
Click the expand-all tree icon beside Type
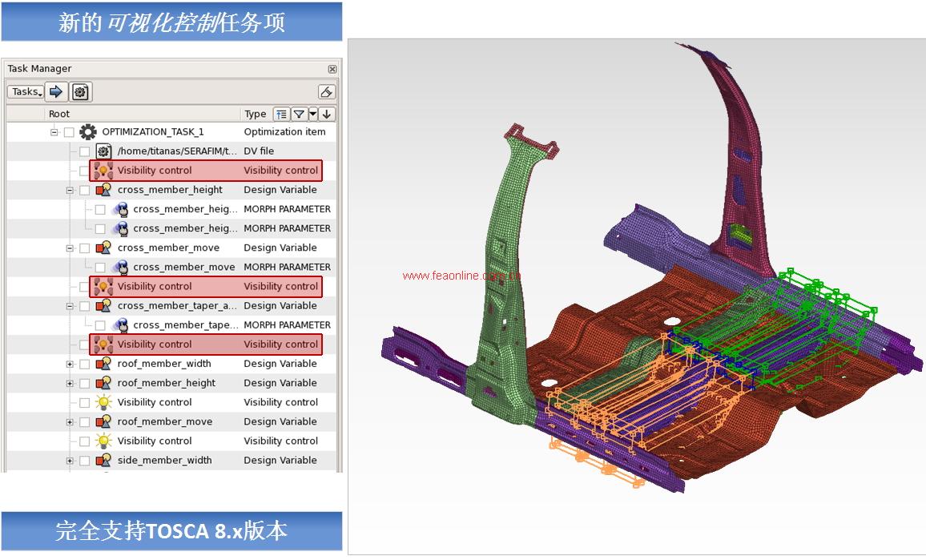pyautogui.click(x=281, y=115)
